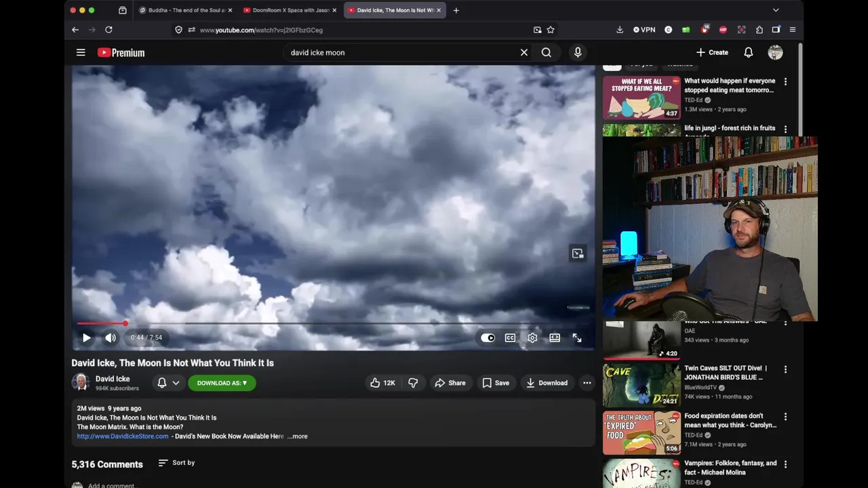Switch to theater mode

(x=555, y=338)
